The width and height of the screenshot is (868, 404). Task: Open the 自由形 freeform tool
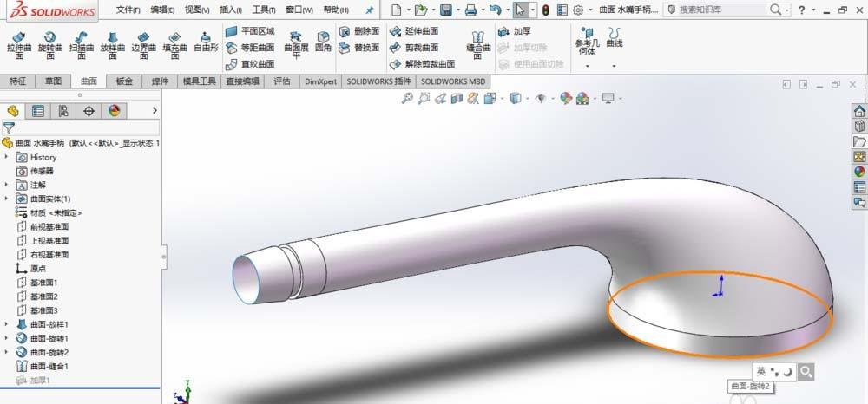[x=206, y=42]
